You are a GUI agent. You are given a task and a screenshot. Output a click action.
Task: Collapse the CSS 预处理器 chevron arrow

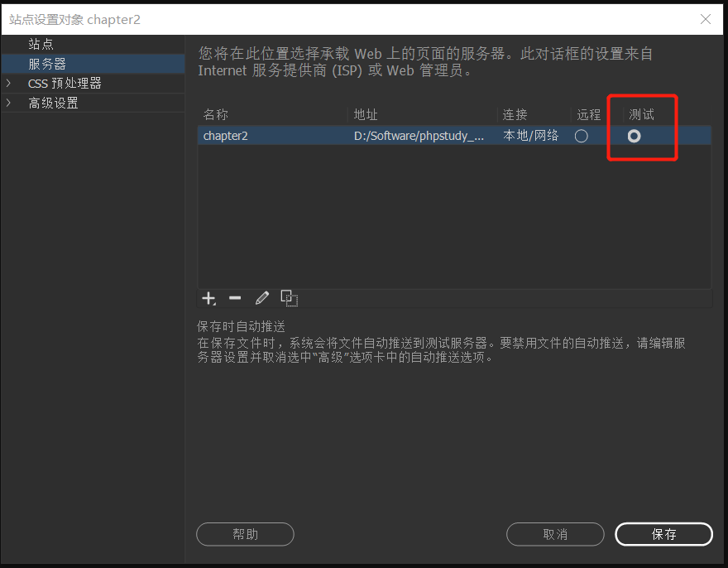(8, 83)
